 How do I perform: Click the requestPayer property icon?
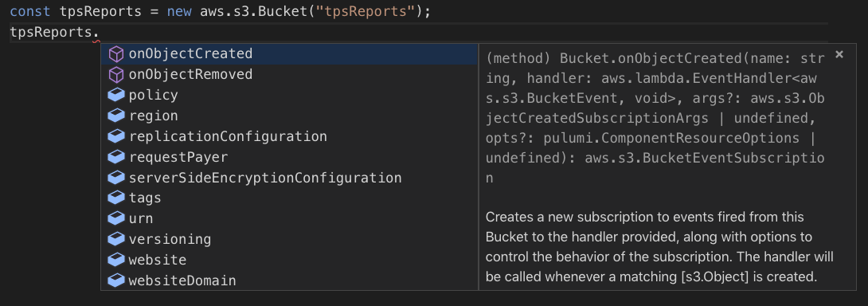(115, 157)
